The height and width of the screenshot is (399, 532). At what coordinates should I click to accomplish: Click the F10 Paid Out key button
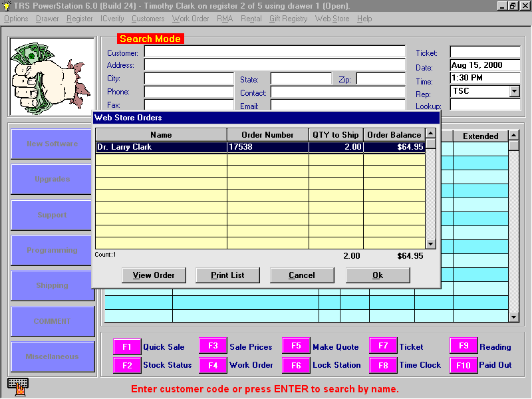pyautogui.click(x=464, y=365)
